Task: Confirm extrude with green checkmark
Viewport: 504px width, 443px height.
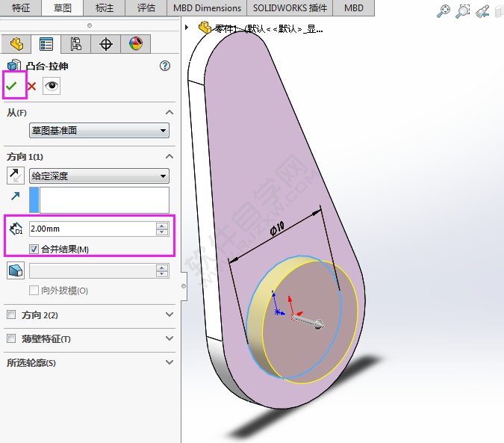Action: point(11,86)
